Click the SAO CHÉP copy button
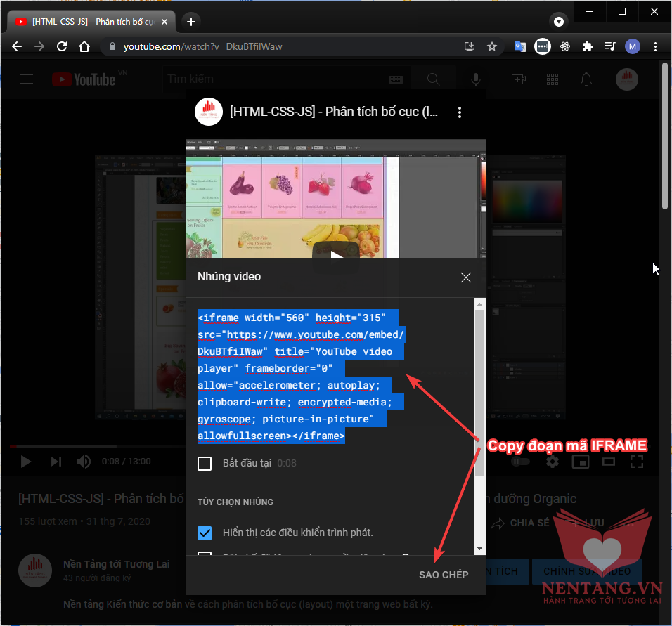 click(x=443, y=574)
